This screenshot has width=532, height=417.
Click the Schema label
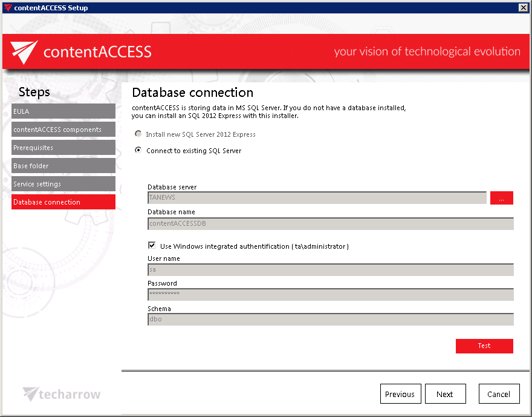(x=159, y=309)
